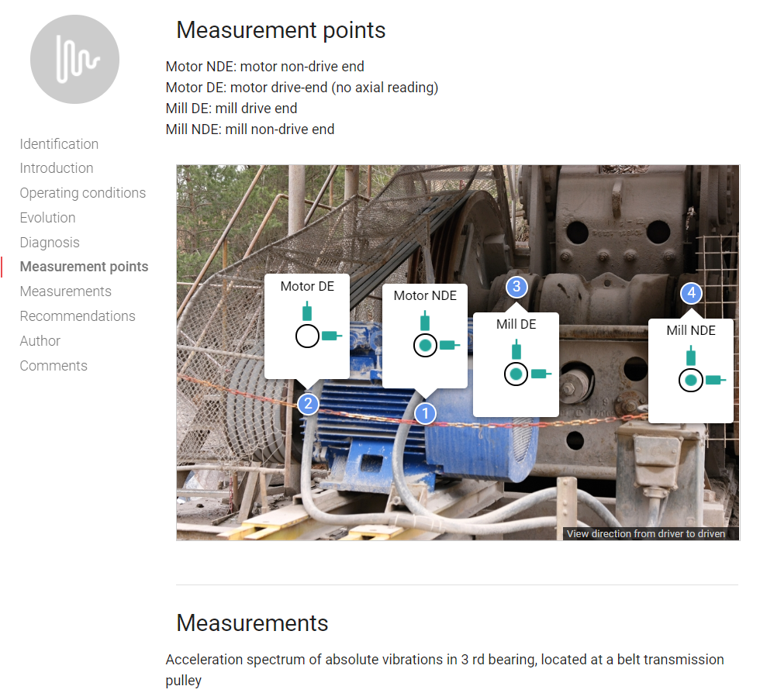Click Motor NDE horizontal sensor icon

pos(450,345)
